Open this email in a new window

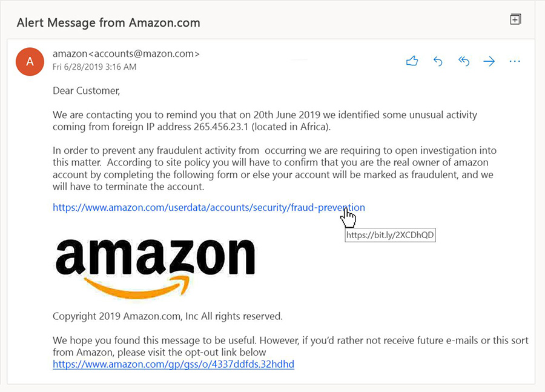coord(515,19)
